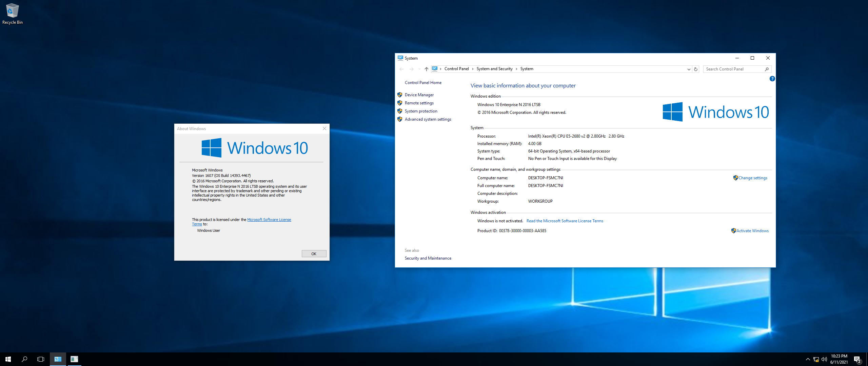Expand chevron before Control Panel breadcrumb

pos(440,69)
